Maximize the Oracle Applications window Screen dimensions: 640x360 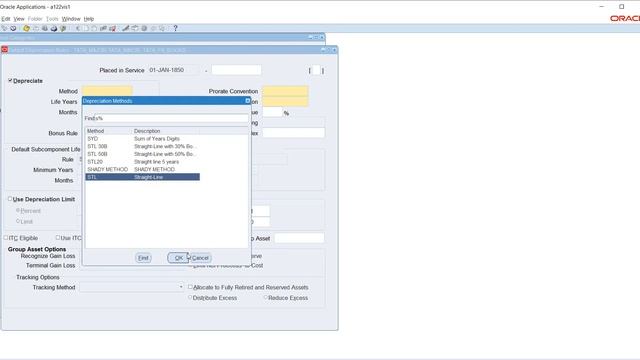(622, 7)
